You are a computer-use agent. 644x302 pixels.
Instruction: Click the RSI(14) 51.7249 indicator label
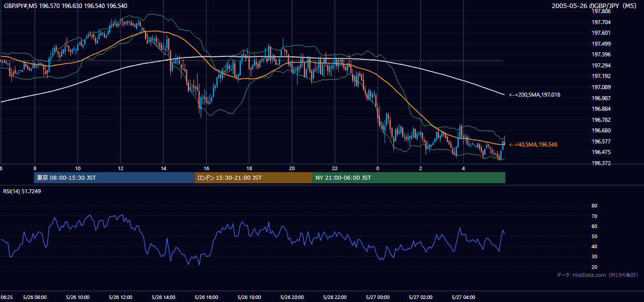[x=22, y=191]
